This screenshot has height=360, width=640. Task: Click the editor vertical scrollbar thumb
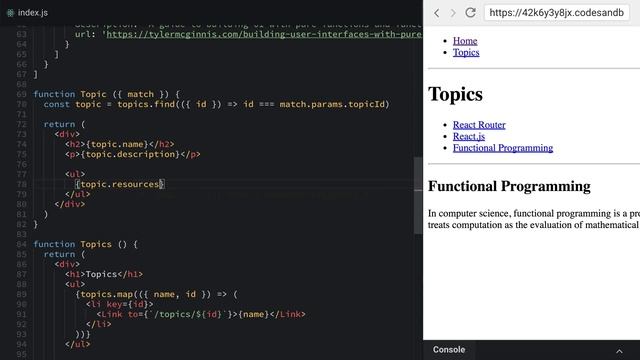tap(418, 195)
